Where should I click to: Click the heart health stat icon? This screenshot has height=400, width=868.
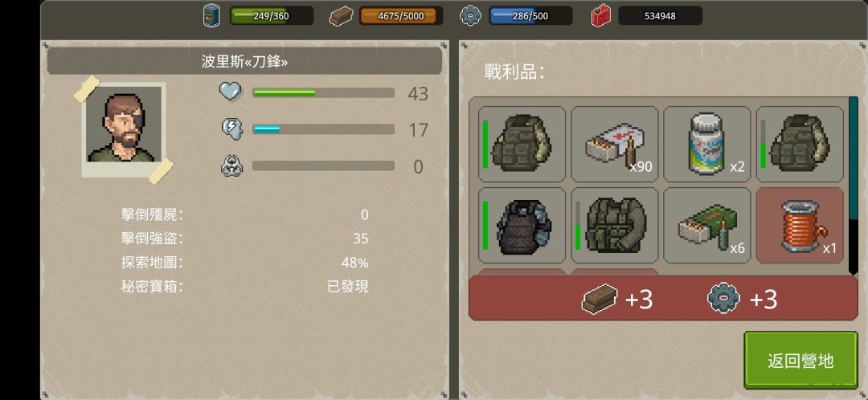click(231, 92)
